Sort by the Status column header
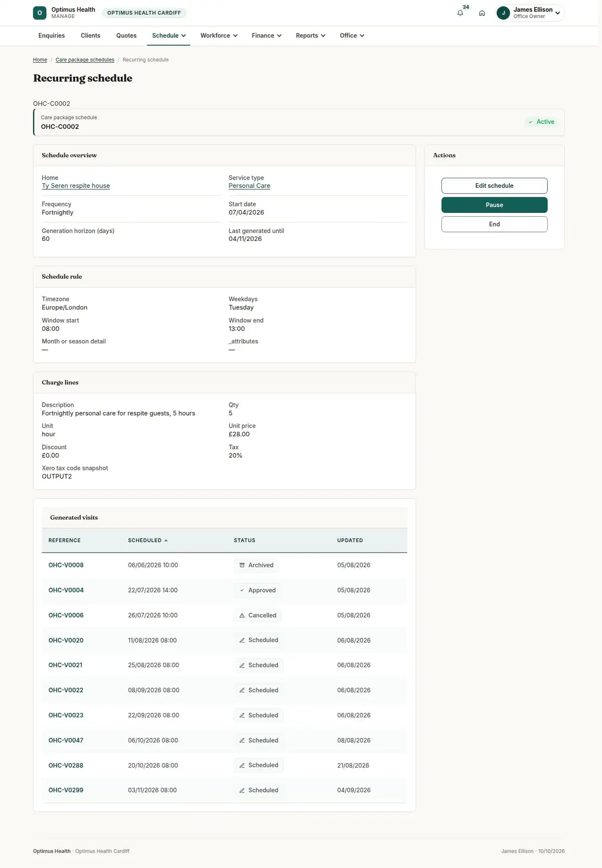The image size is (602, 868). point(245,541)
